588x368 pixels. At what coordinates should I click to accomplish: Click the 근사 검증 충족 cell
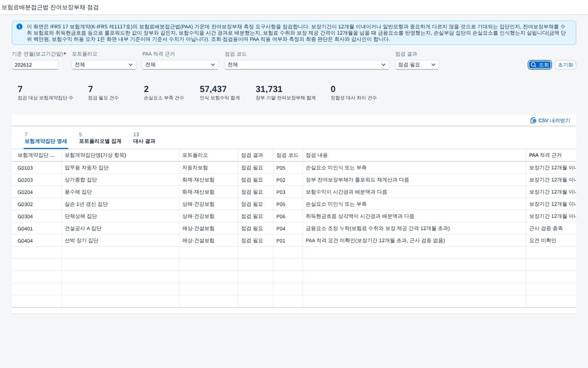tap(551, 229)
